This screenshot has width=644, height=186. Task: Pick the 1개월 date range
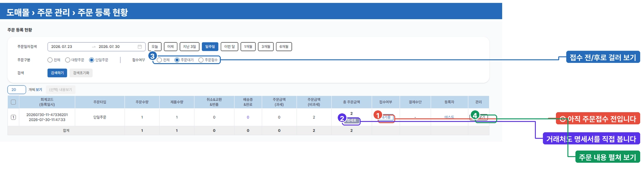click(248, 47)
